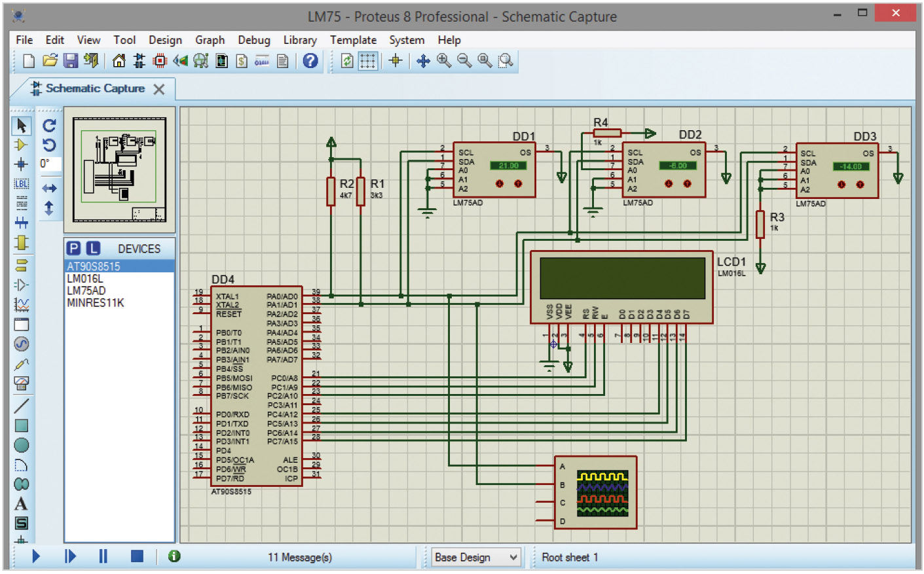Select LM75AD in the devices list
The width and height of the screenshot is (924, 574).
[120, 291]
